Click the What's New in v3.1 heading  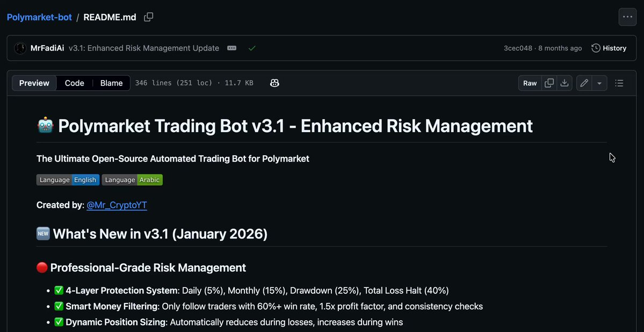(x=152, y=234)
